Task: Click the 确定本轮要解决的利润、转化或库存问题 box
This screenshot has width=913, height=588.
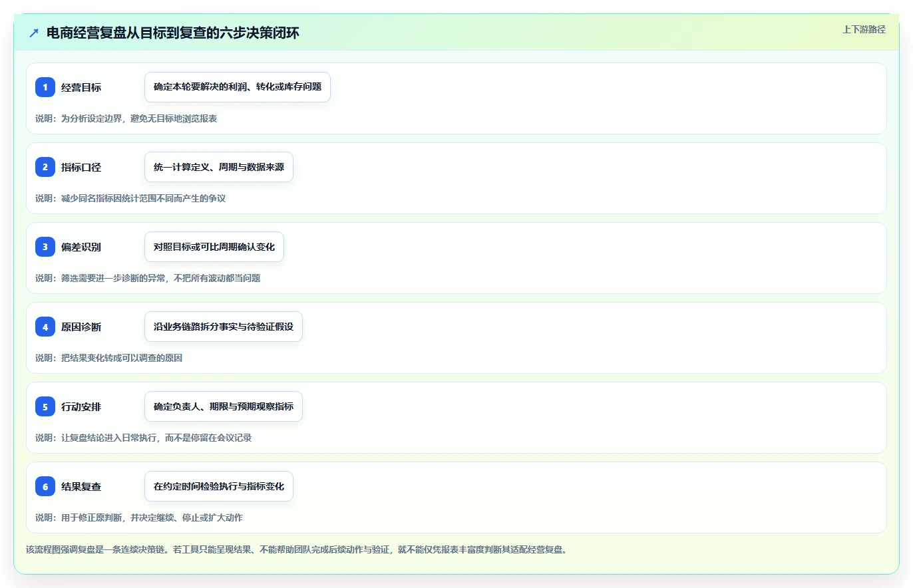Action: tap(238, 87)
